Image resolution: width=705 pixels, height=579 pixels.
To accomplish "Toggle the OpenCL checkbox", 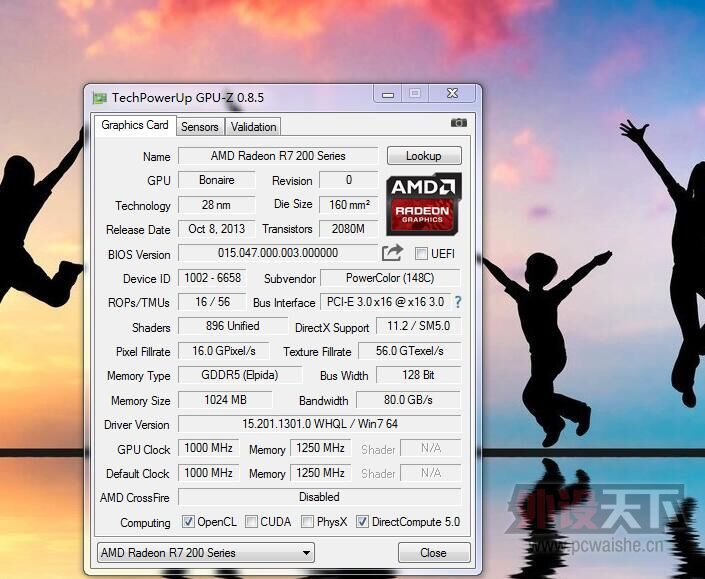I will click(188, 522).
